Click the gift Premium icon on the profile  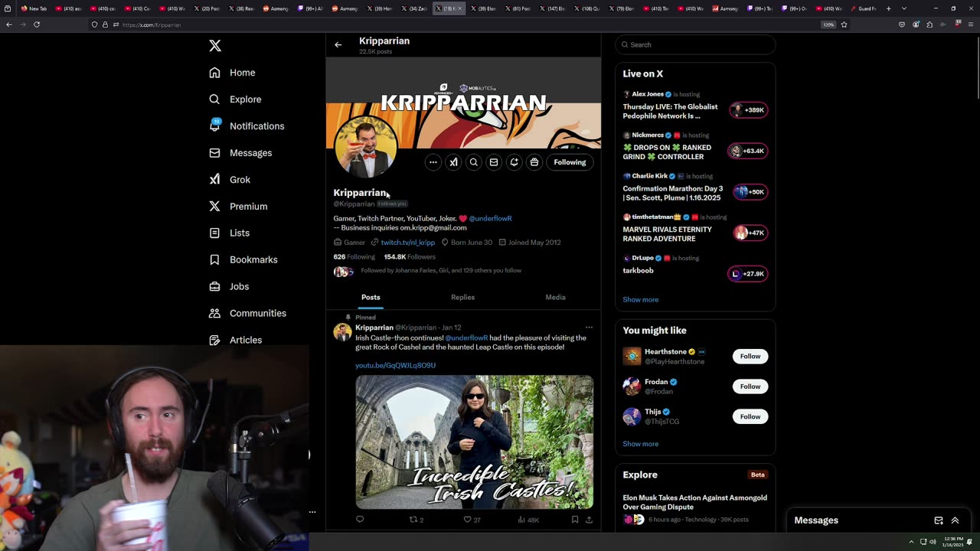point(534,162)
